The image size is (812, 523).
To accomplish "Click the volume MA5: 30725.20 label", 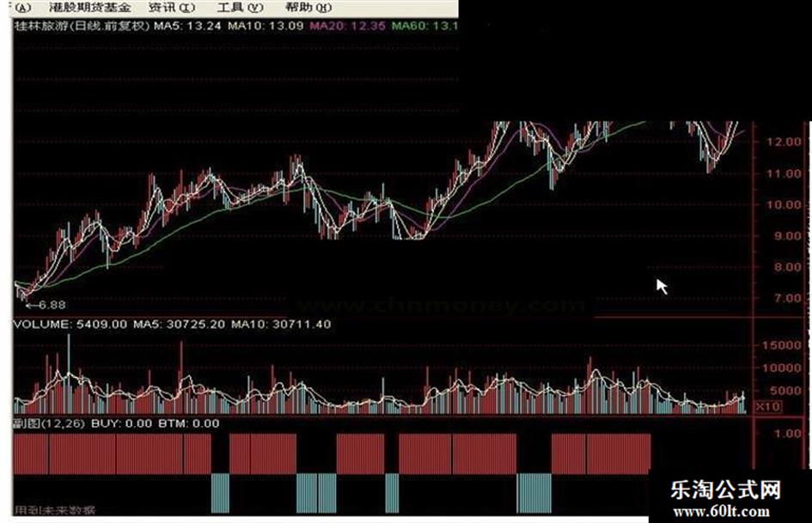I will pos(180,324).
